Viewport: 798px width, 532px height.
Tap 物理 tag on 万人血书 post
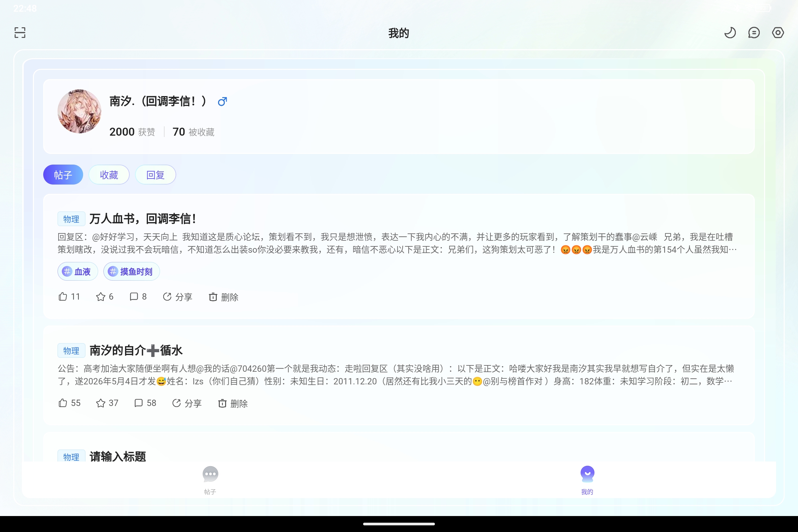click(71, 219)
